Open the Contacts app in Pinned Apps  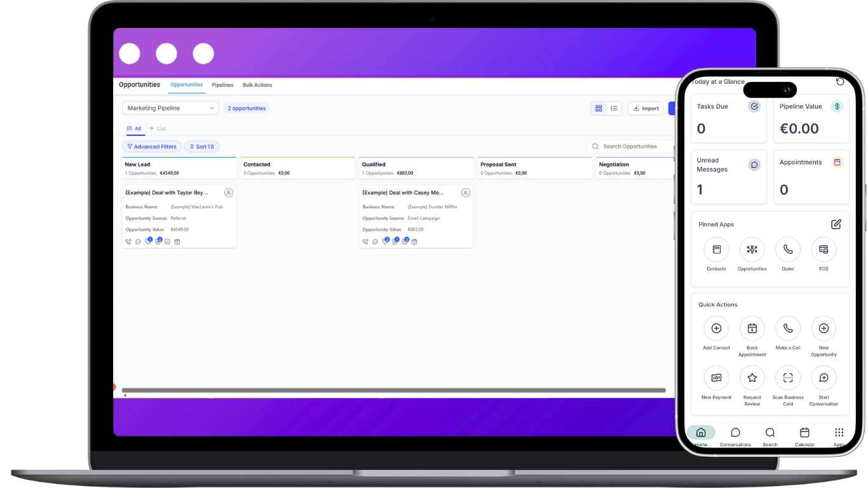pos(716,250)
